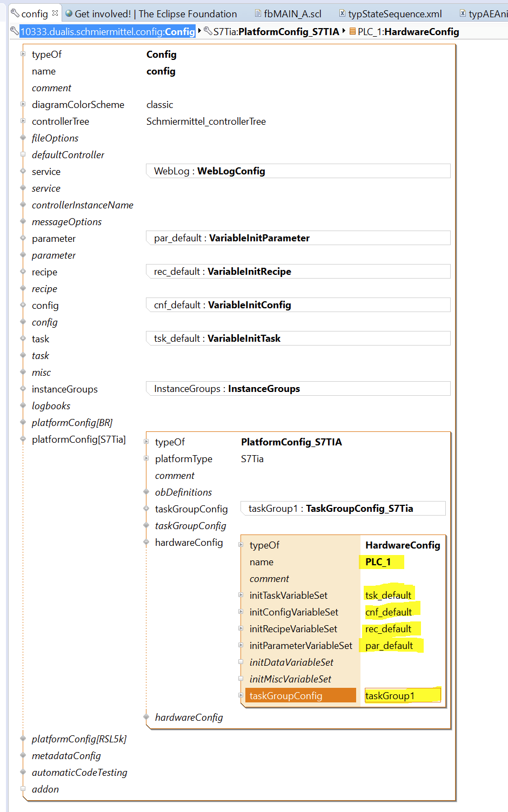Click the wrench icon before the Config breadcrumb
Image resolution: width=508 pixels, height=812 pixels.
[15, 31]
